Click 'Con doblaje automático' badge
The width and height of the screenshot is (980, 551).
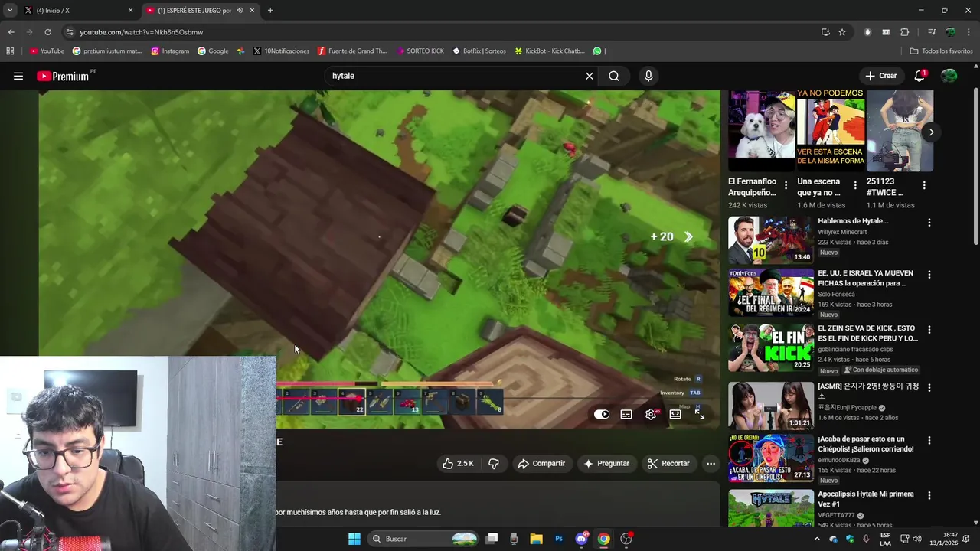[880, 370]
